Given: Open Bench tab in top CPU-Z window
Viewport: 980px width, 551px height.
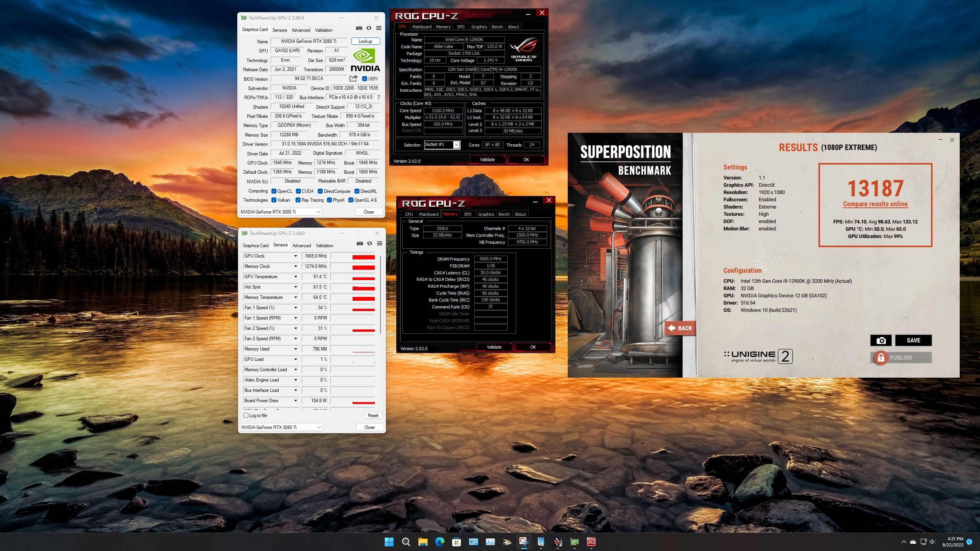Looking at the screenshot, I should click(x=497, y=27).
